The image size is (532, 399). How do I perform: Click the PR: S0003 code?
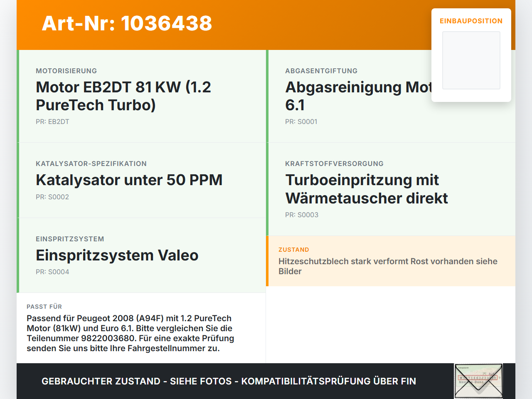click(302, 215)
